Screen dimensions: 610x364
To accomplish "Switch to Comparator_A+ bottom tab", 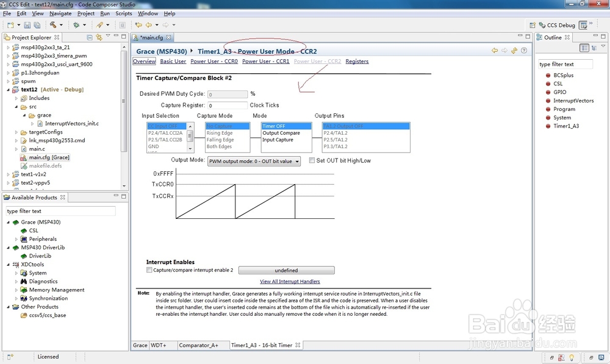I will (x=199, y=345).
